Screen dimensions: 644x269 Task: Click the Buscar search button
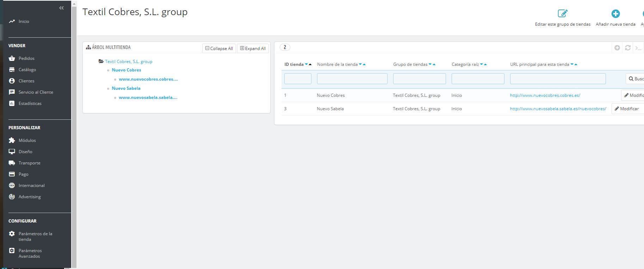(x=635, y=79)
